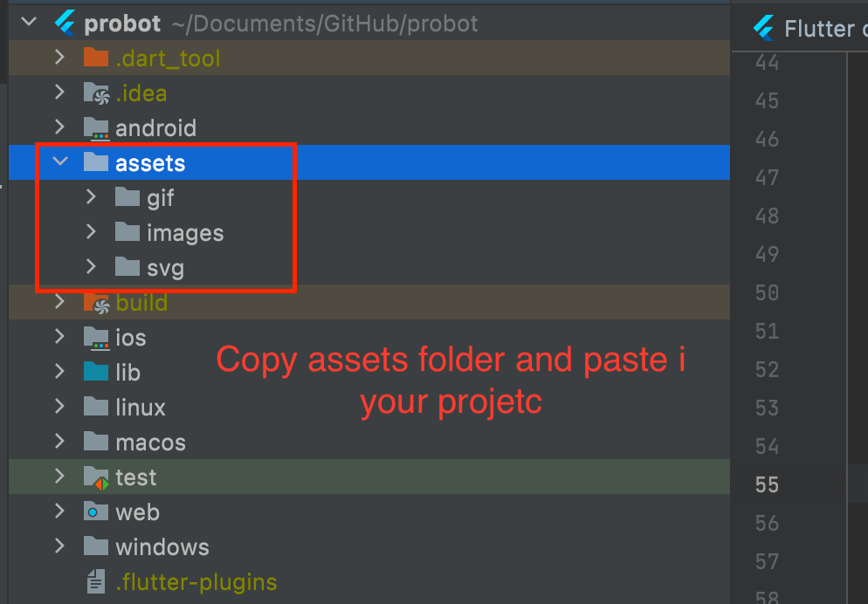Expand the build folder

pyautogui.click(x=59, y=302)
